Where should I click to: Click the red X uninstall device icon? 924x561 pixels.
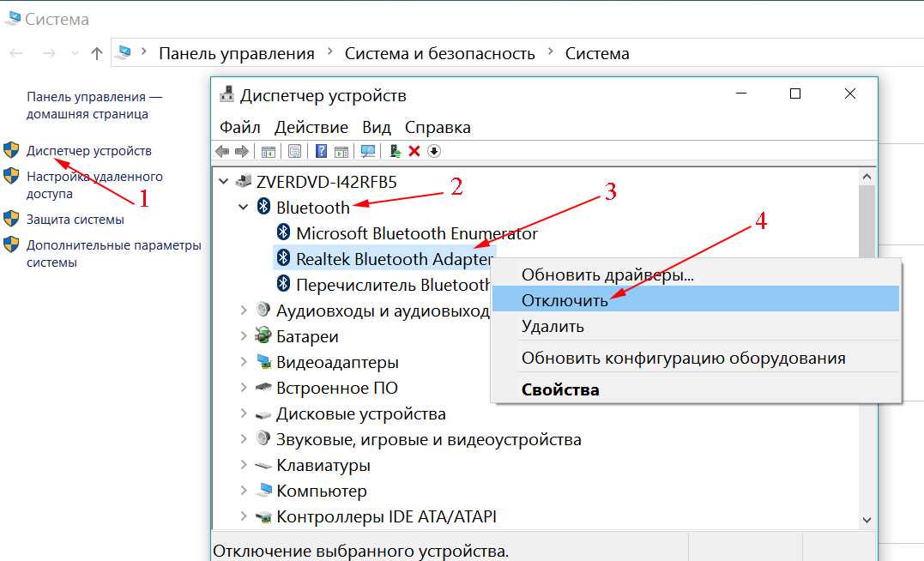pyautogui.click(x=414, y=151)
